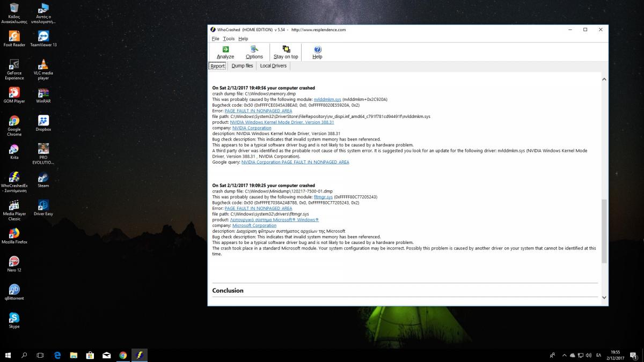Select the Skype desktop icon
The height and width of the screenshot is (362, 644).
tap(14, 320)
